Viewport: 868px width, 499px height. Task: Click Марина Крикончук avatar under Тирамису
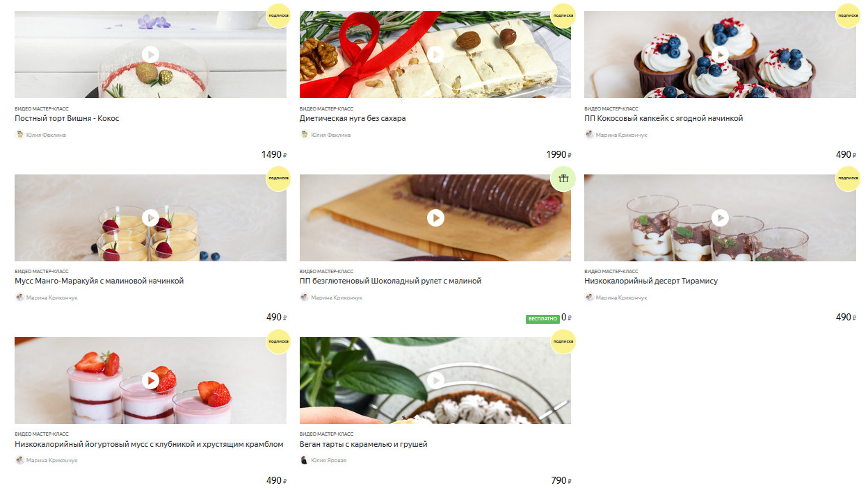click(x=589, y=297)
